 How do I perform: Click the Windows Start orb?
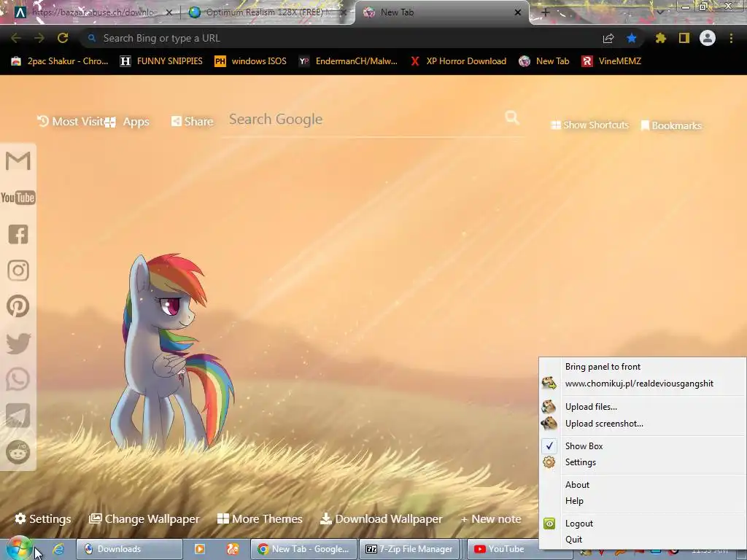click(x=18, y=548)
